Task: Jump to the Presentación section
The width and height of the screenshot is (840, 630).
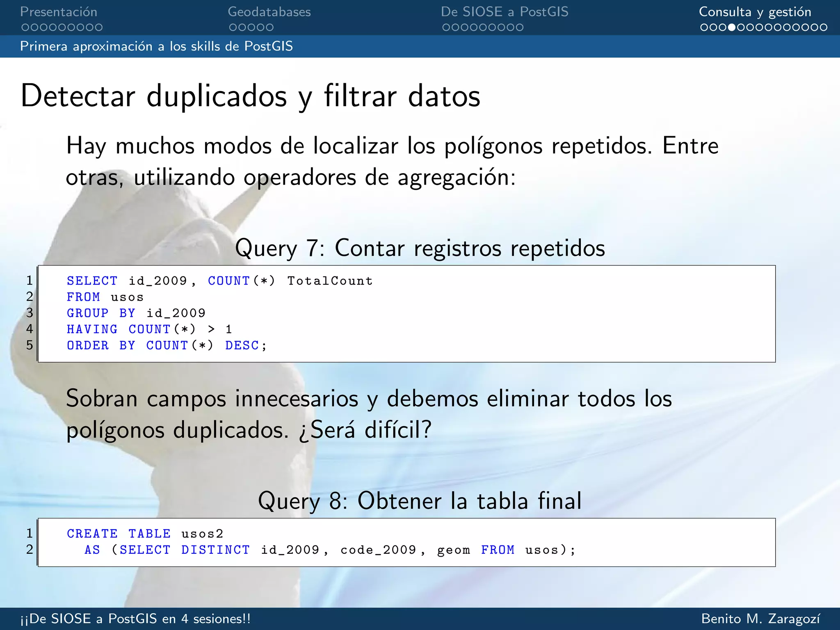Action: [x=59, y=11]
